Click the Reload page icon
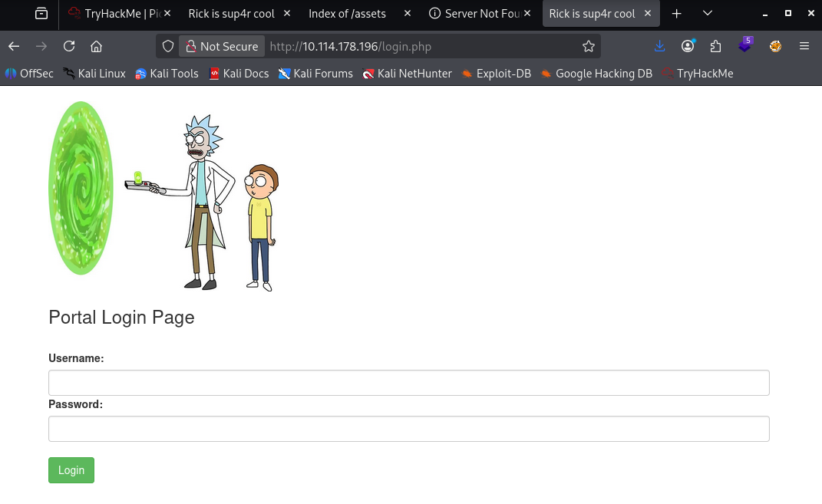Viewport: 822px width, 504px height. click(x=69, y=46)
